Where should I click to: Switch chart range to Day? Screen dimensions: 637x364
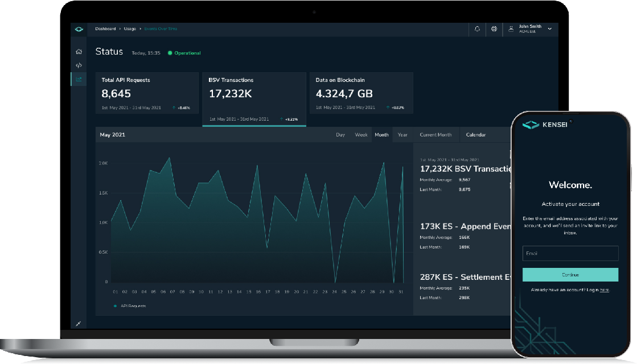click(x=340, y=135)
